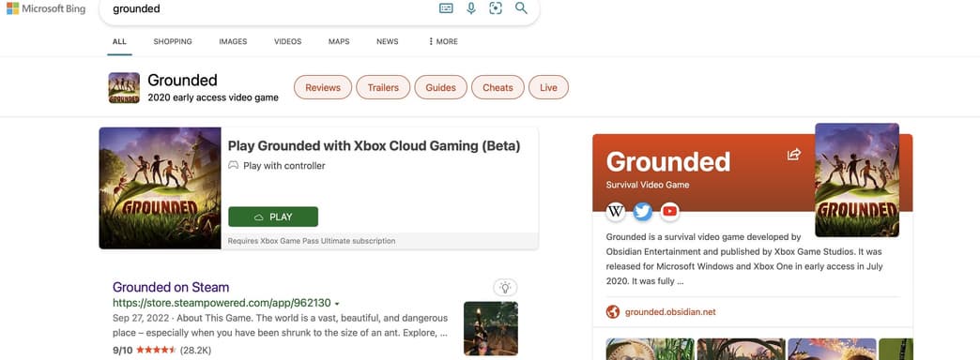The image size is (980, 360).
Task: Click the Steam result thumbnail image
Action: click(491, 328)
